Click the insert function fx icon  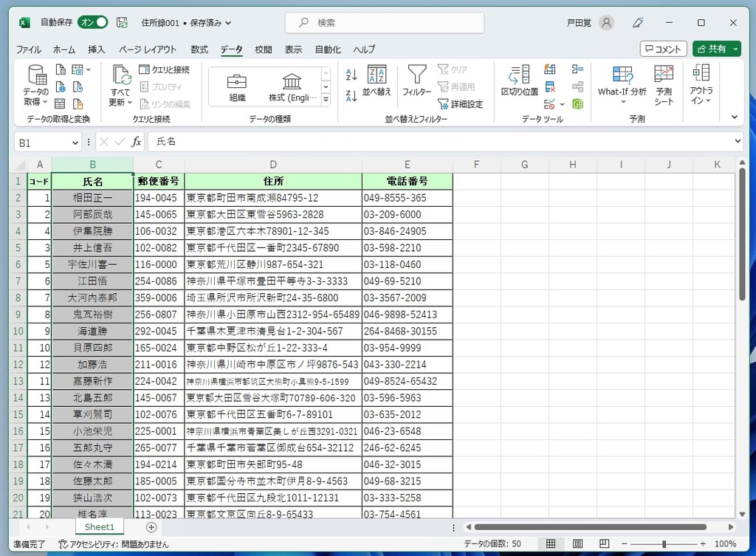tap(137, 142)
